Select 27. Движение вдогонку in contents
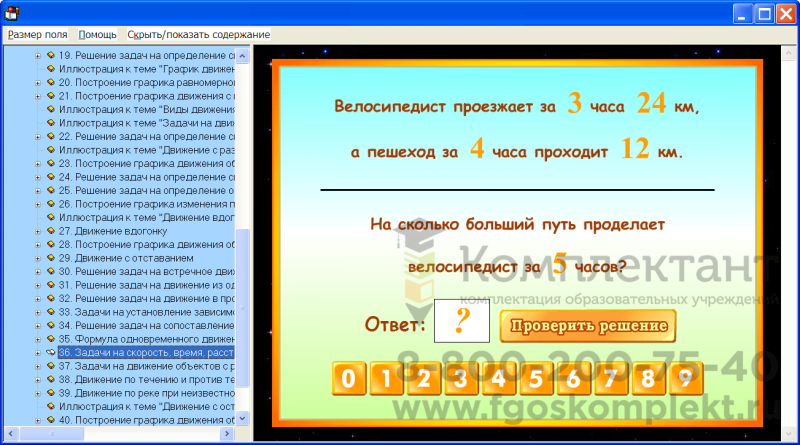 tap(113, 231)
